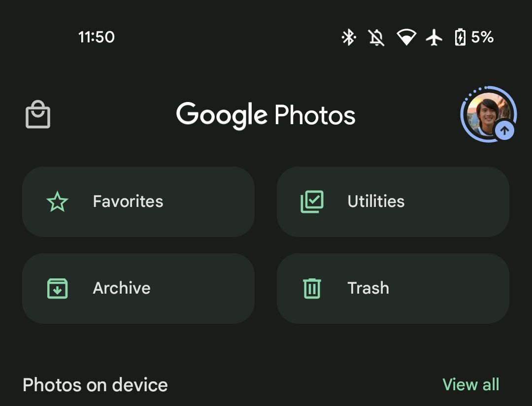Open the Trash folder
This screenshot has height=406, width=532.
(x=393, y=289)
